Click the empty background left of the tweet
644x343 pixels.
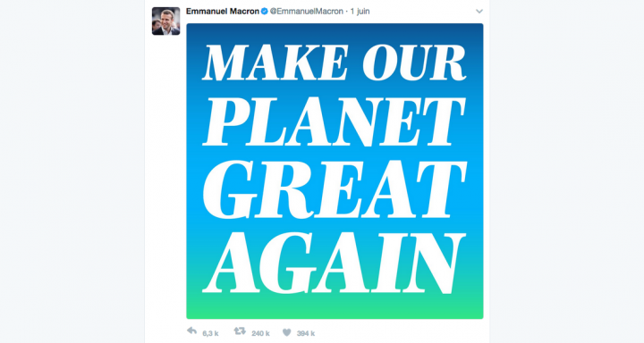coord(72,171)
